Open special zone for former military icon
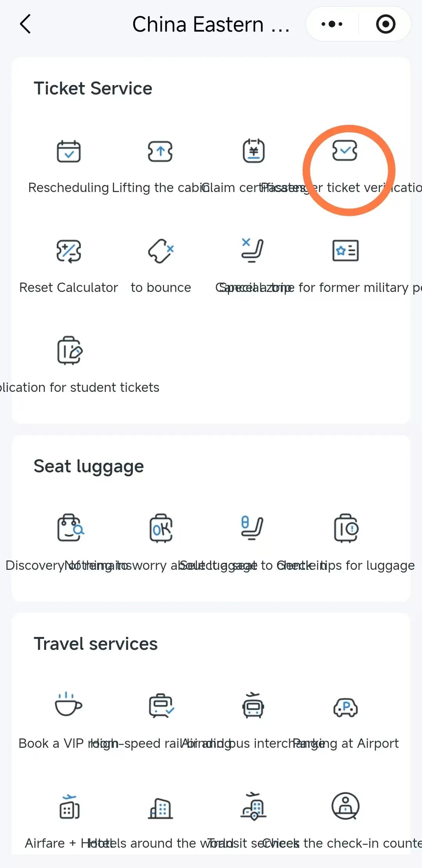The image size is (422, 868). coord(345,251)
